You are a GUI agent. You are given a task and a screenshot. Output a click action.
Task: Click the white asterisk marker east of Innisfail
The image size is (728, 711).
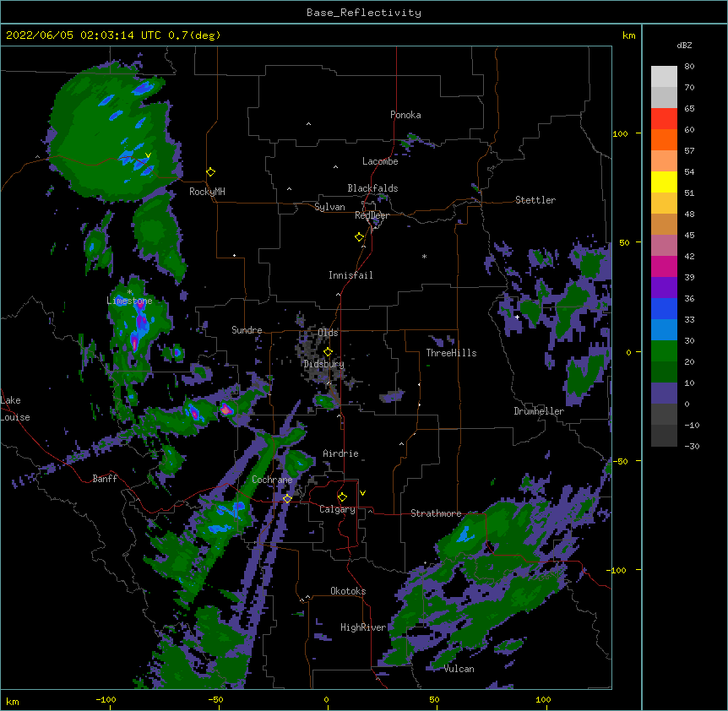[x=424, y=257]
